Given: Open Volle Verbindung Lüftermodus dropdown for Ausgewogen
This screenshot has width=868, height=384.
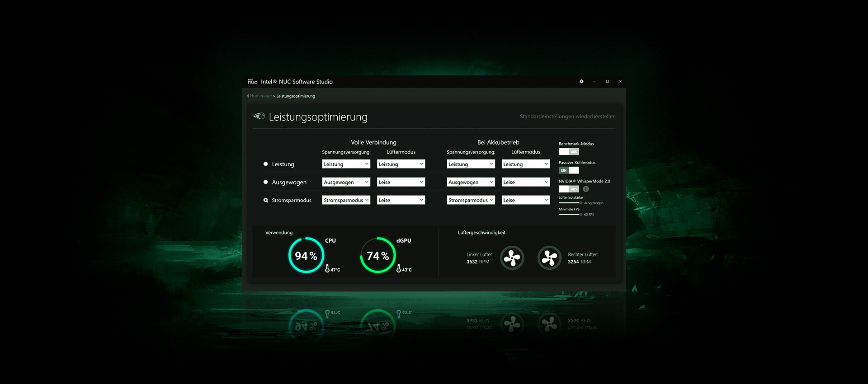Looking at the screenshot, I should pyautogui.click(x=401, y=182).
